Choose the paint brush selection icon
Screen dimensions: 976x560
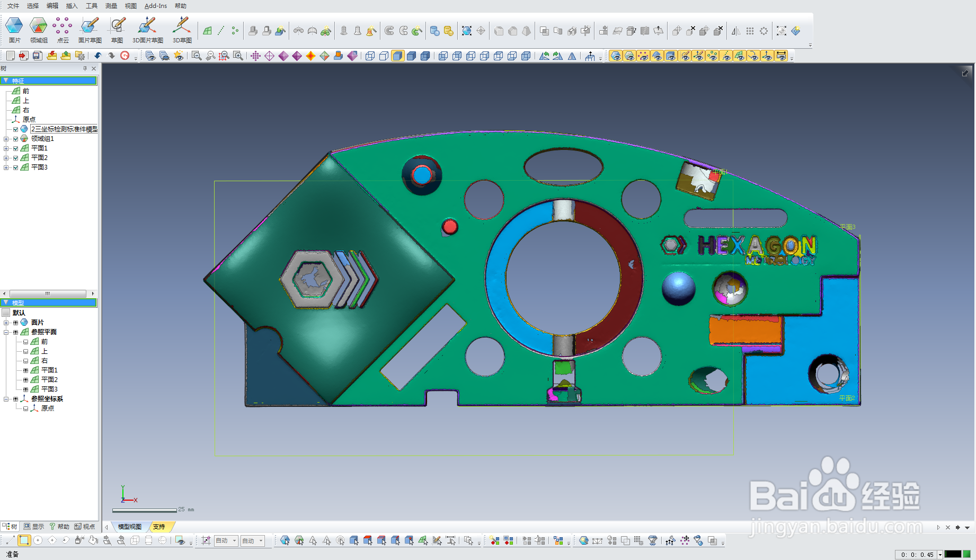coord(79,540)
